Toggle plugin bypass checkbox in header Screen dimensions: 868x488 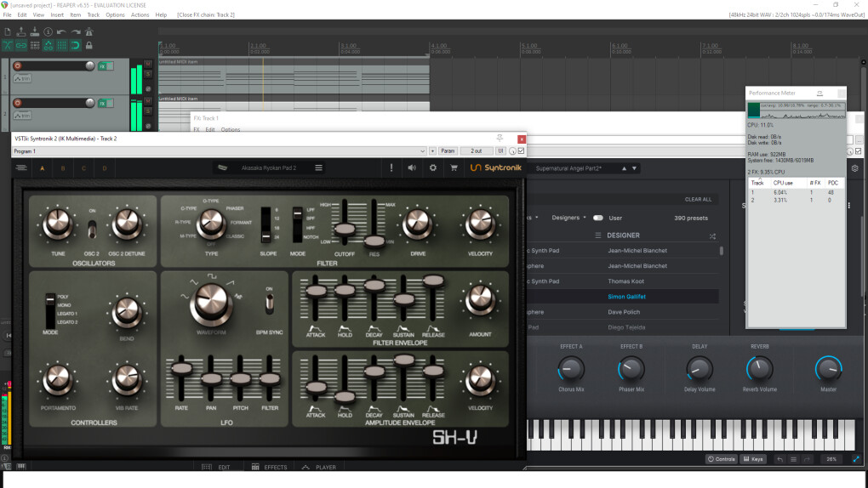coord(521,151)
